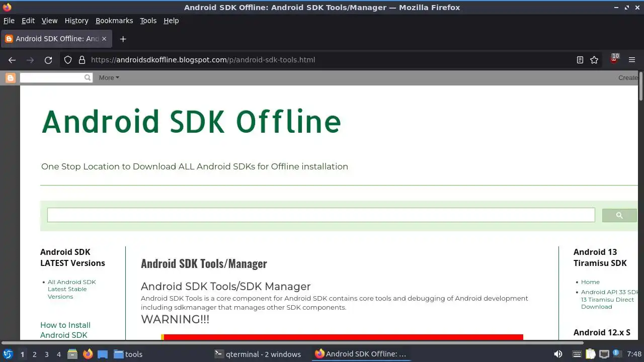Click 'One Stop Location' tagline text
The width and height of the screenshot is (644, 362).
(x=195, y=166)
